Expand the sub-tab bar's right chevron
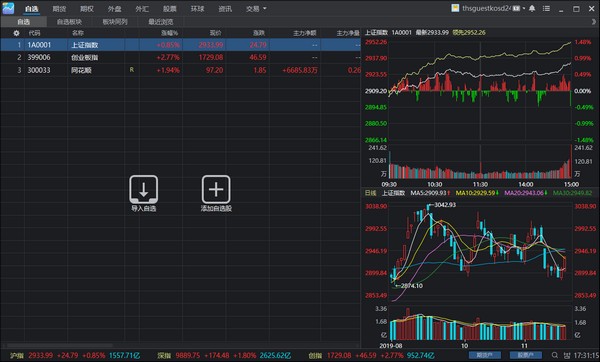600x362 pixels. tap(593, 22)
